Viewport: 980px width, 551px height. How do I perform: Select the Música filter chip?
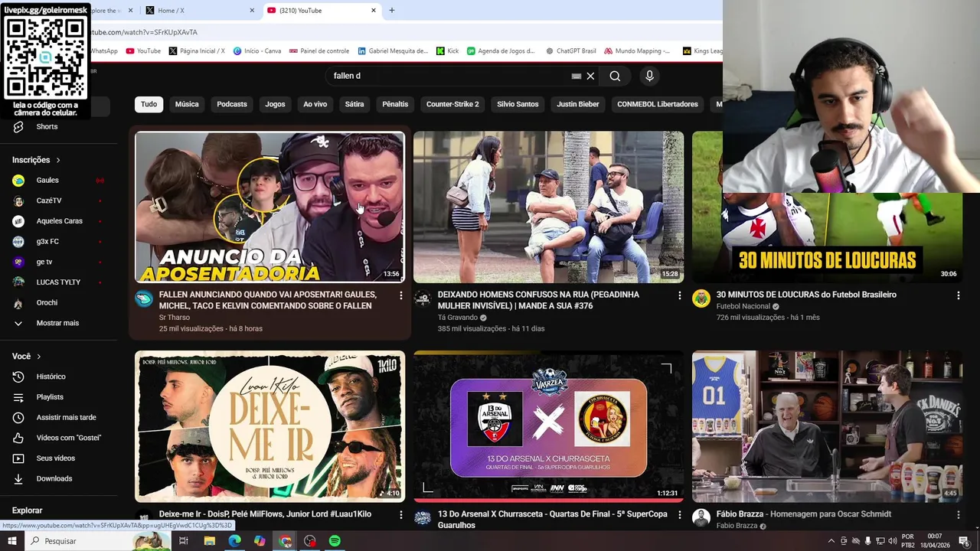pos(187,104)
